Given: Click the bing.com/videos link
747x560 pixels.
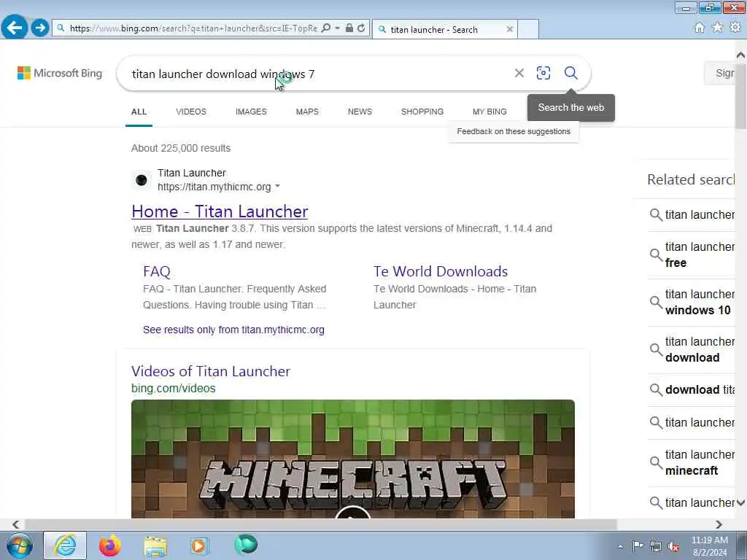Looking at the screenshot, I should pos(174,388).
